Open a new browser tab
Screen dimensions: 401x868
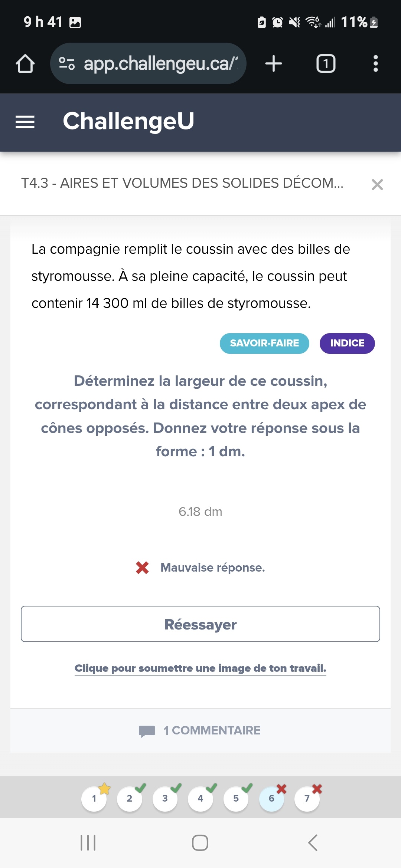(x=274, y=63)
